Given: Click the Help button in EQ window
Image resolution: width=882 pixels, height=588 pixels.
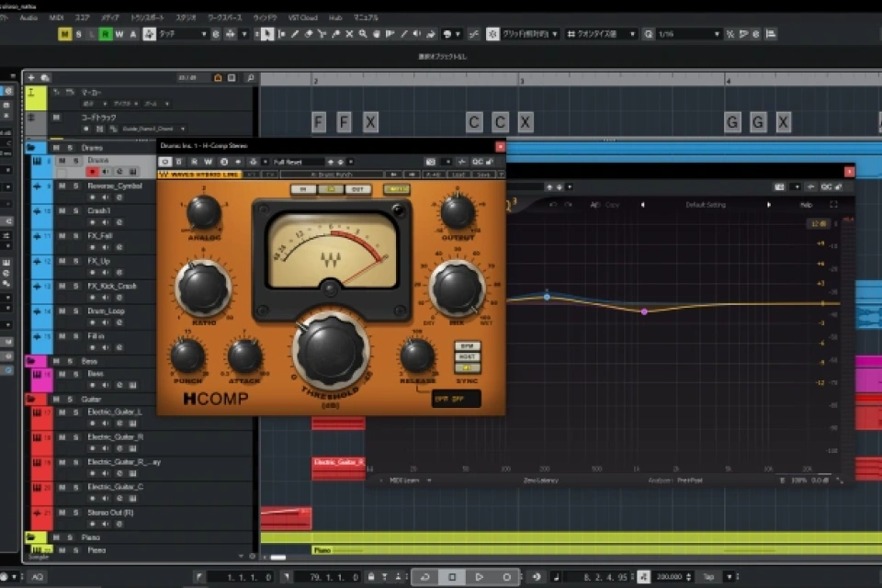Looking at the screenshot, I should tap(806, 205).
